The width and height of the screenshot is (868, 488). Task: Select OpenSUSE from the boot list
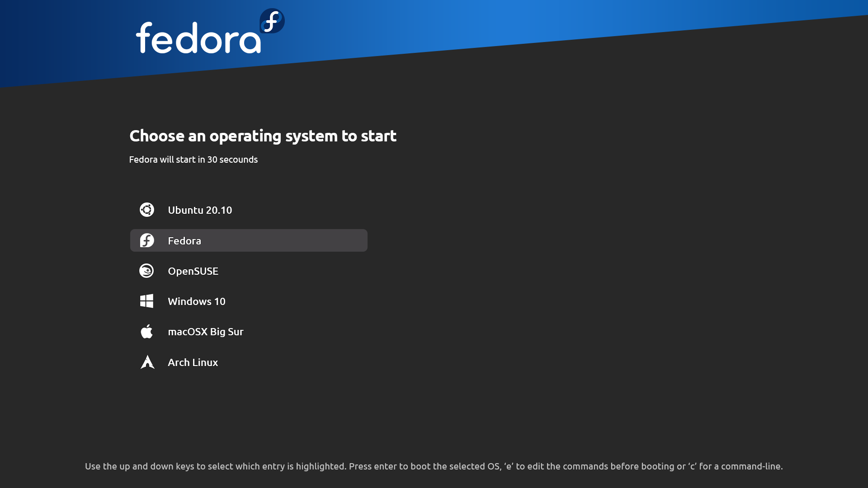(249, 271)
